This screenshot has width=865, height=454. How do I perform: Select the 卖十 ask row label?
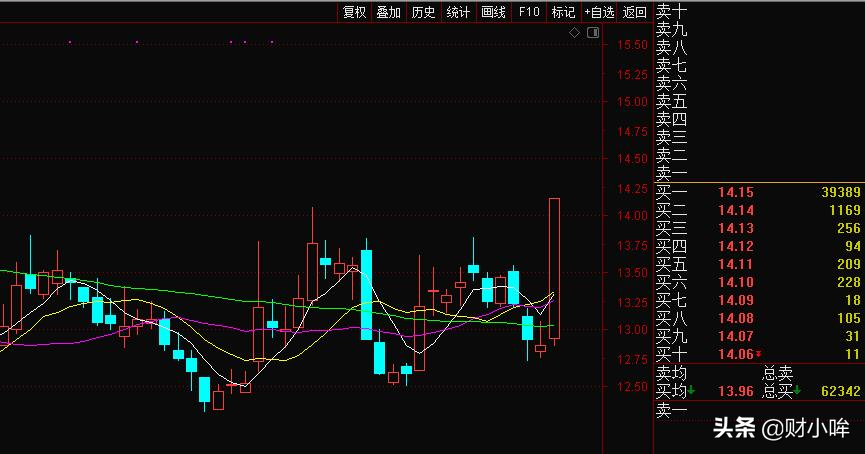coord(671,12)
